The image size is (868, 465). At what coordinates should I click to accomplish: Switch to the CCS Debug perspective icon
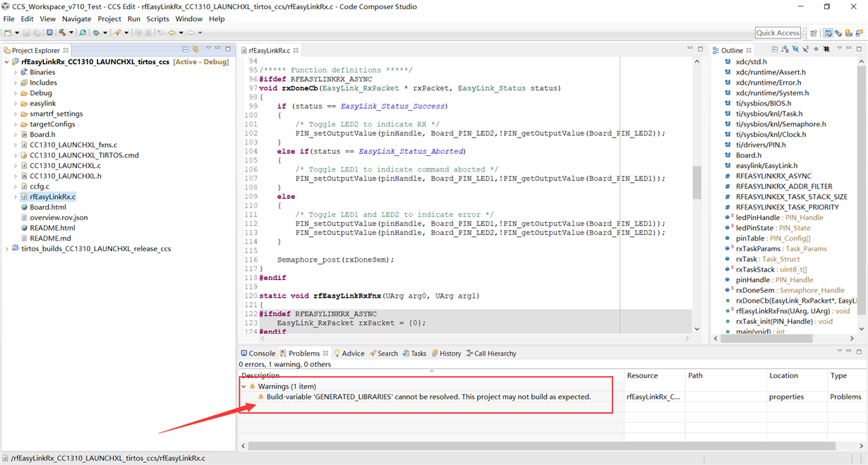(x=838, y=33)
